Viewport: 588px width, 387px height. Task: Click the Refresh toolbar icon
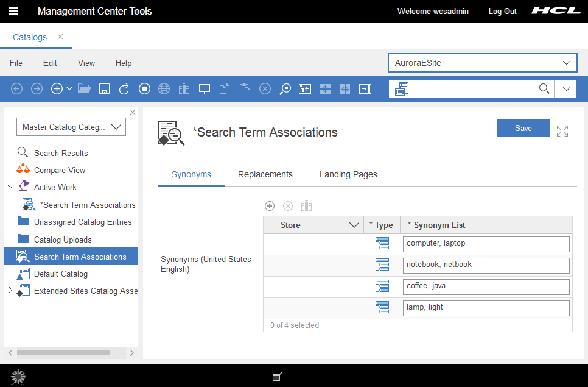(124, 88)
